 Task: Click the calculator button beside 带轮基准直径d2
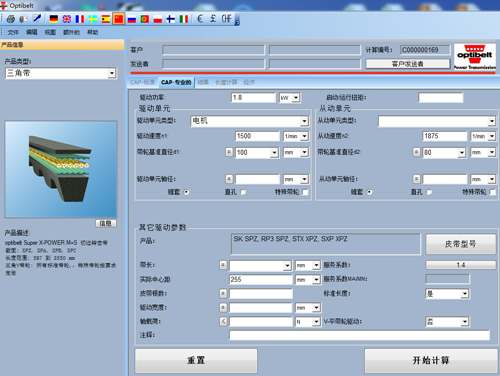point(416,152)
